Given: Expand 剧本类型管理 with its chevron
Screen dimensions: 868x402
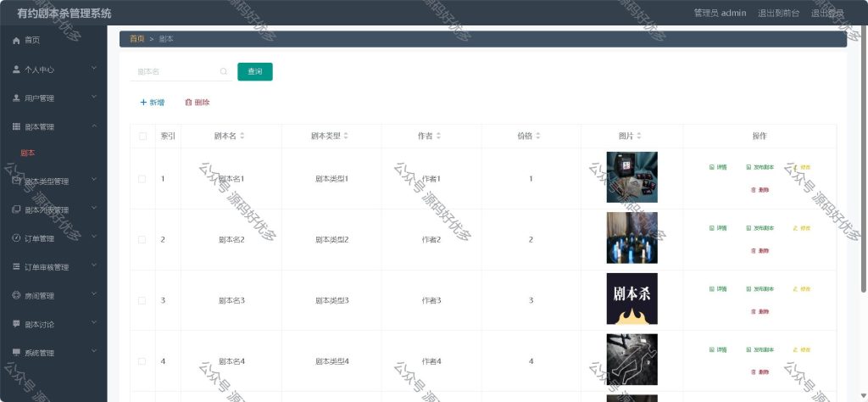Looking at the screenshot, I should coord(93,180).
